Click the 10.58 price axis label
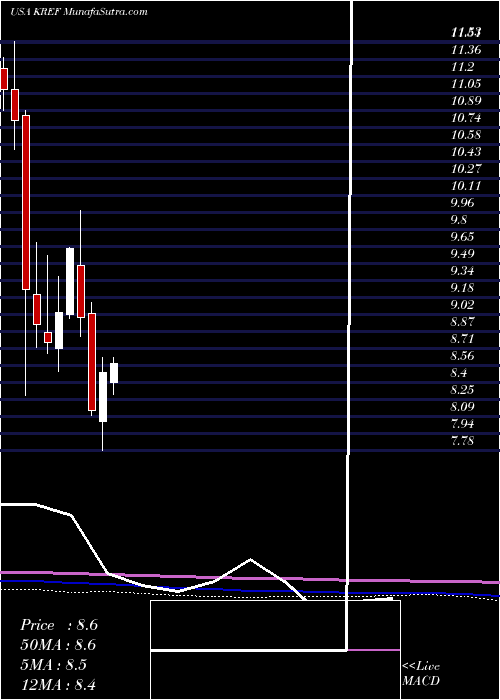The image size is (500, 700). [466, 135]
